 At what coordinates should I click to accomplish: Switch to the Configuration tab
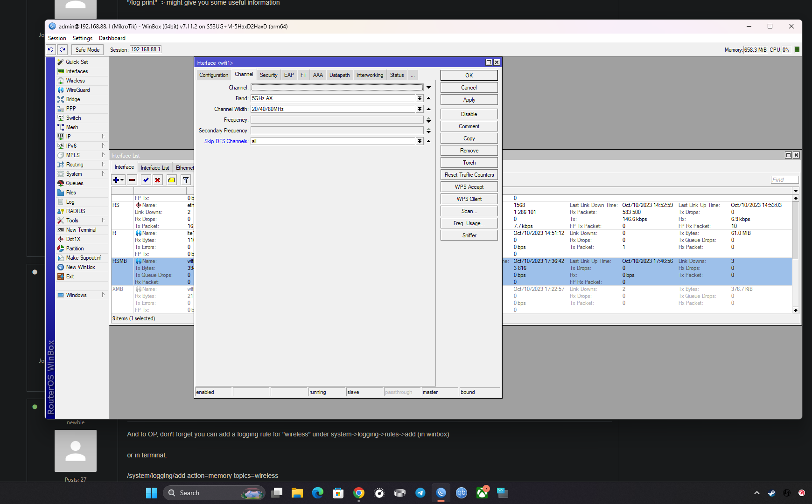[x=214, y=75]
